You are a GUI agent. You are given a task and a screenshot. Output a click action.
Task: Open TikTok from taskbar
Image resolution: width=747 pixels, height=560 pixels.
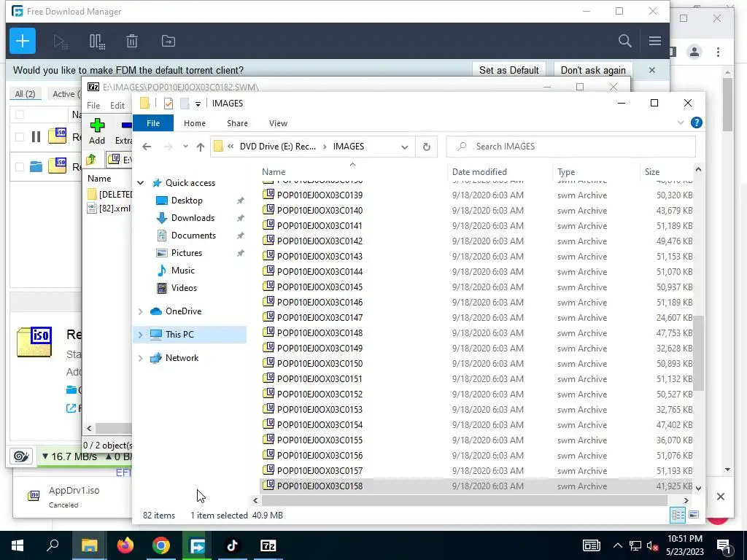(x=233, y=545)
